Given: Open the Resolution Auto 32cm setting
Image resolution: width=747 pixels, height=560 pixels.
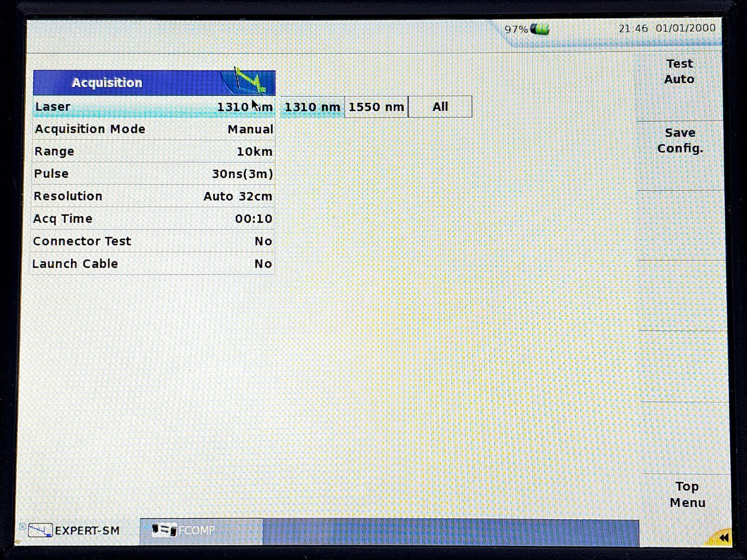Looking at the screenshot, I should 154,196.
